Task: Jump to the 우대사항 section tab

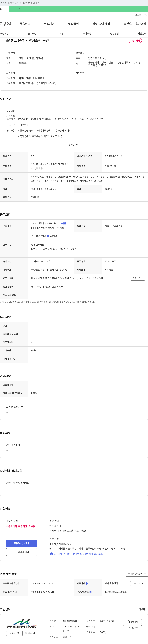Action: tap(60, 33)
